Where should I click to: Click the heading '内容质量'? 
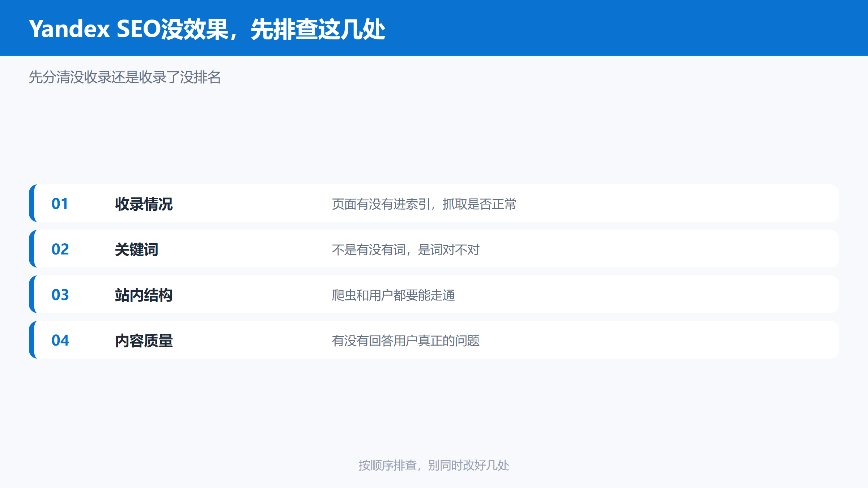[144, 341]
